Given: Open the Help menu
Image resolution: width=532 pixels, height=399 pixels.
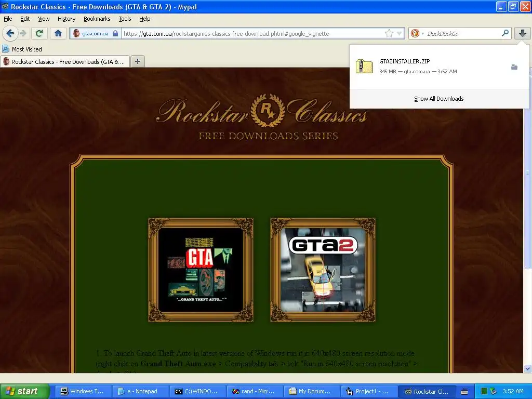Looking at the screenshot, I should coord(145,19).
